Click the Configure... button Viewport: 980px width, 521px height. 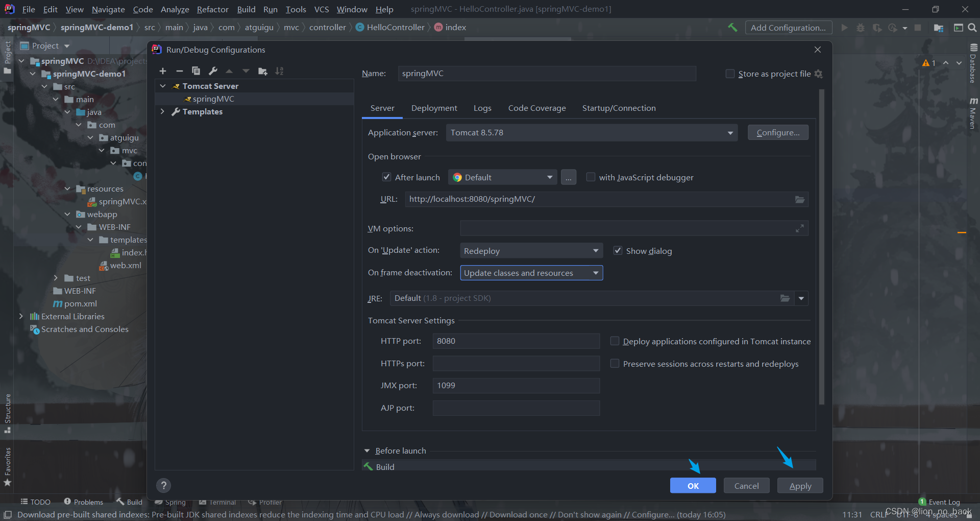coord(778,133)
